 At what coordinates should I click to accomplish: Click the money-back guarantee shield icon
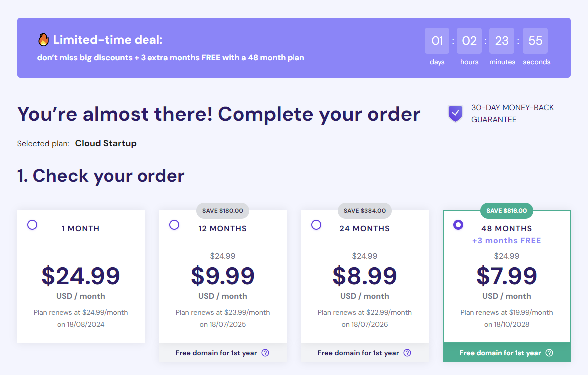455,113
